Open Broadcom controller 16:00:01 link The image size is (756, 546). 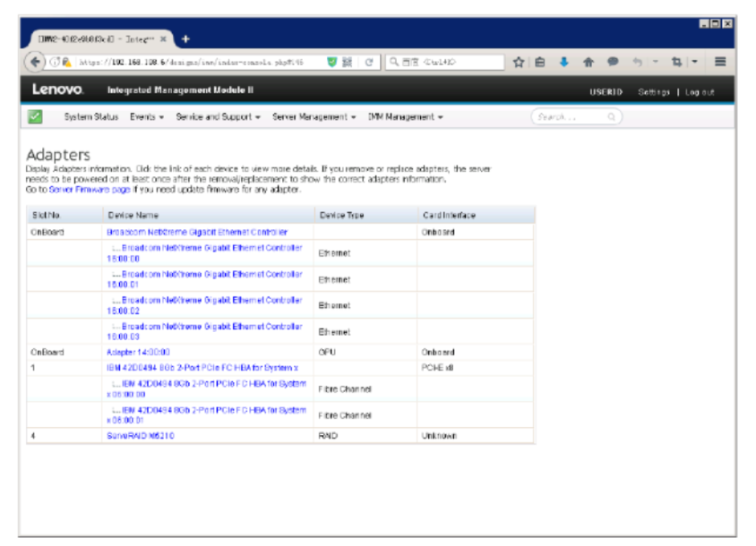(204, 279)
